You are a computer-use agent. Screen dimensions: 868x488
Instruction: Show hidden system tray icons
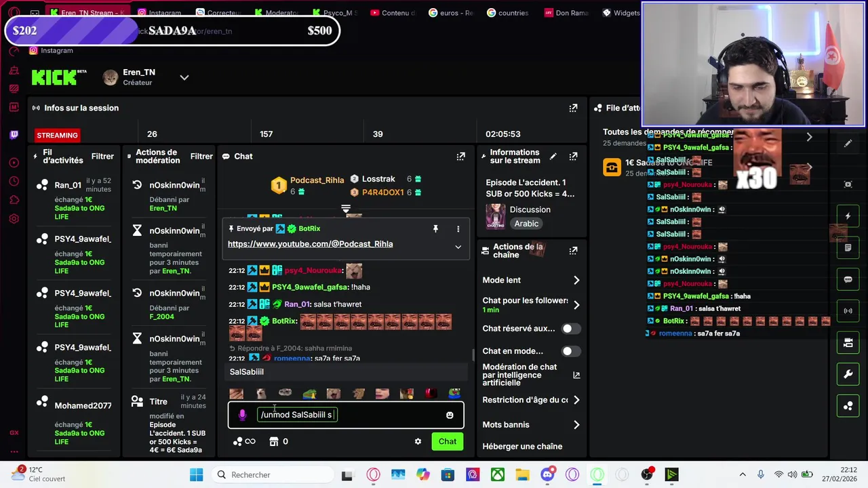(743, 474)
